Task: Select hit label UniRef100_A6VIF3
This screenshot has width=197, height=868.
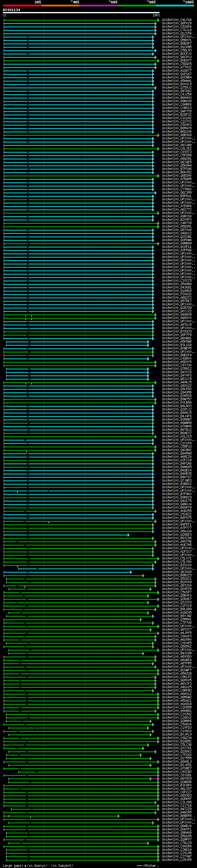Action: (x=177, y=684)
